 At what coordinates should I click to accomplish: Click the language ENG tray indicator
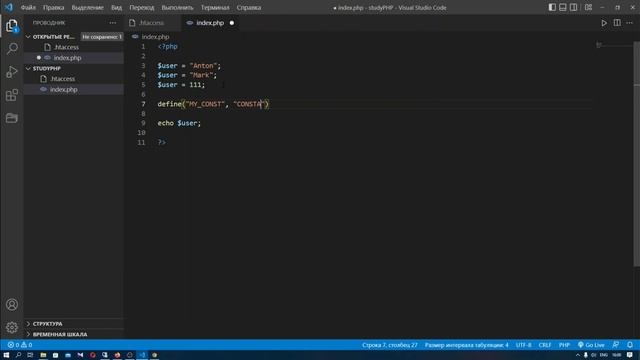[x=604, y=355]
